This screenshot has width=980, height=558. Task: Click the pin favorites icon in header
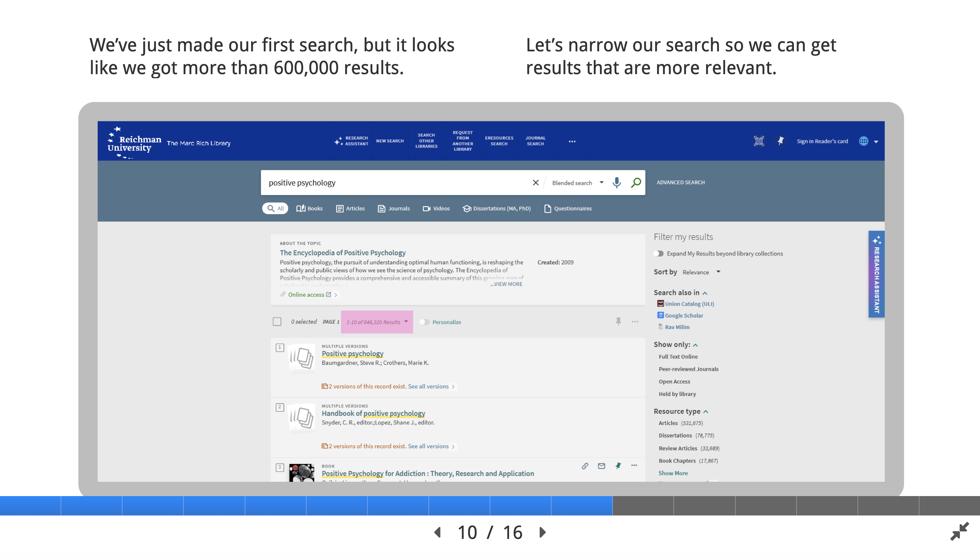click(780, 141)
